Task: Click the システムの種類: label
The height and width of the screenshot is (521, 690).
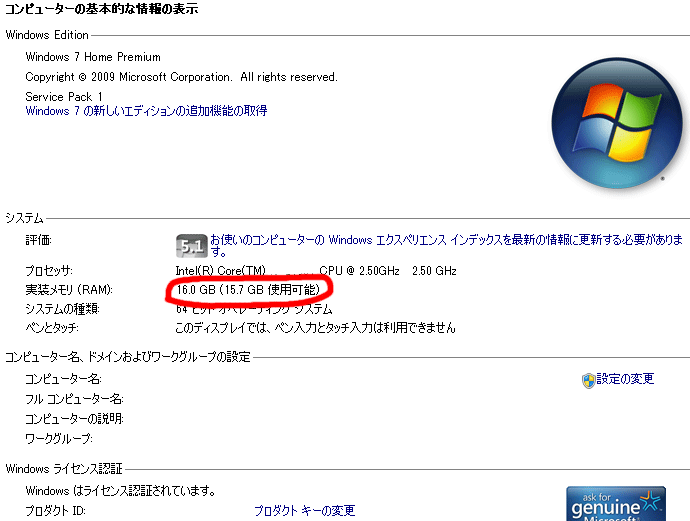Action: point(62,309)
